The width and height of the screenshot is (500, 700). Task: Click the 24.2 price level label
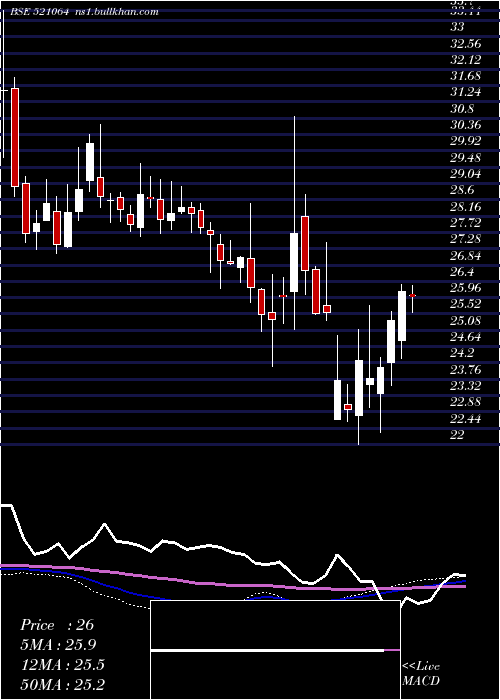click(x=462, y=353)
